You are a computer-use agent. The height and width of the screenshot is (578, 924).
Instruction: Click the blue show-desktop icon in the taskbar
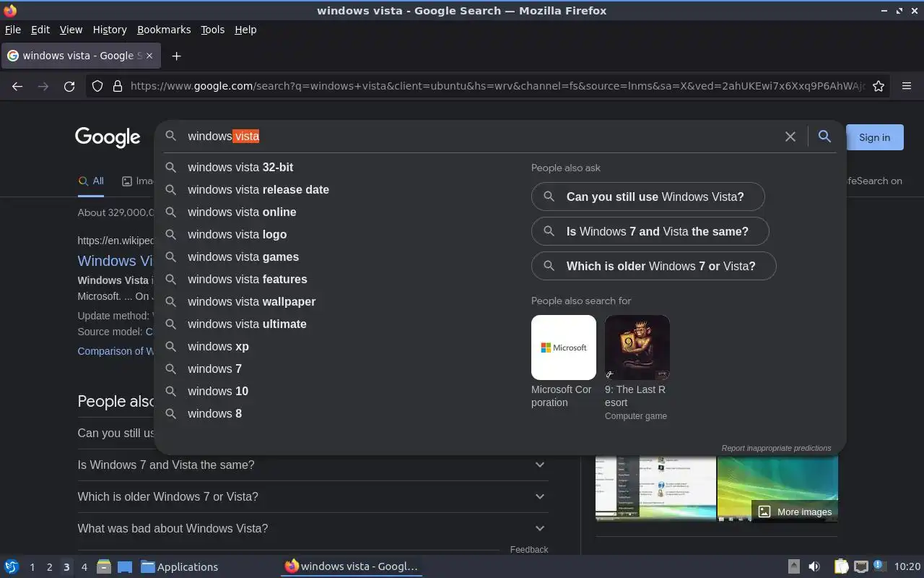pyautogui.click(x=124, y=566)
